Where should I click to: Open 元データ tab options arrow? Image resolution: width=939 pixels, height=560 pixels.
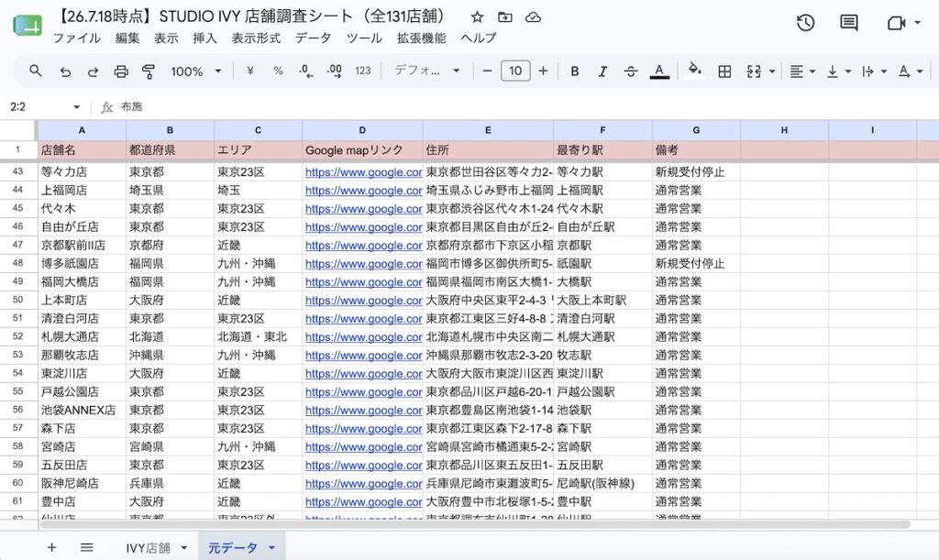(x=271, y=547)
